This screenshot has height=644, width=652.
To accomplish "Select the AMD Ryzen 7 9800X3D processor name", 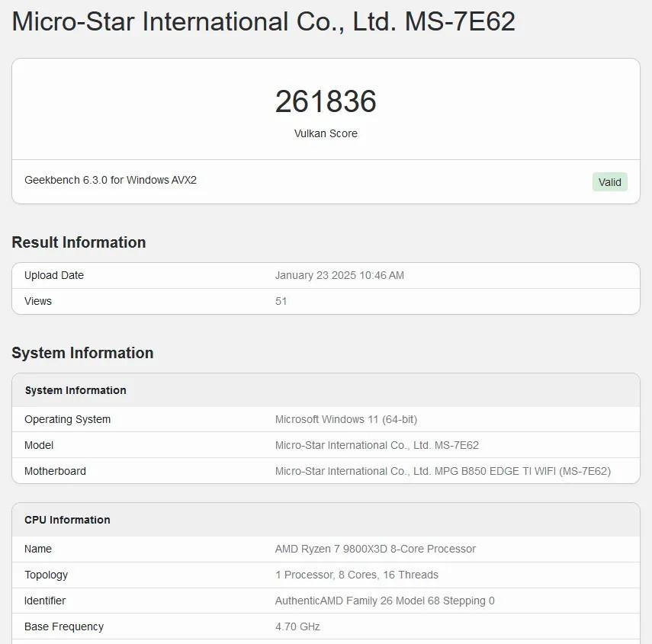I will [x=375, y=549].
